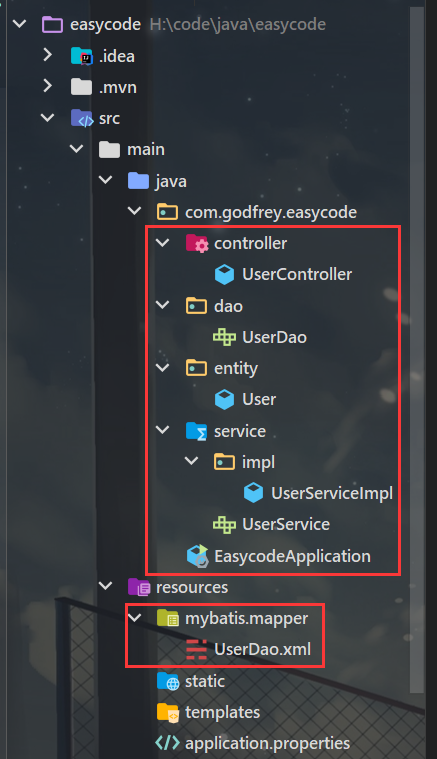Click the EasycodeApplication run icon

pyautogui.click(x=197, y=556)
